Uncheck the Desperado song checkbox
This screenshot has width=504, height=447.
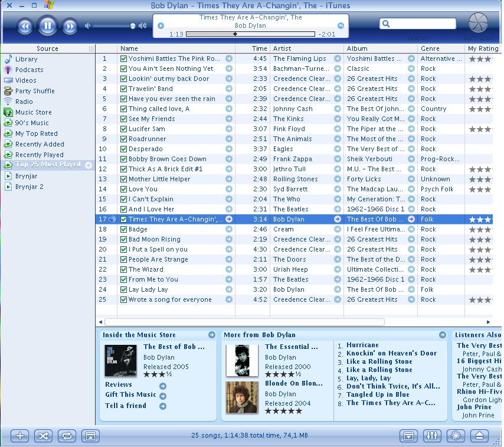[x=123, y=149]
